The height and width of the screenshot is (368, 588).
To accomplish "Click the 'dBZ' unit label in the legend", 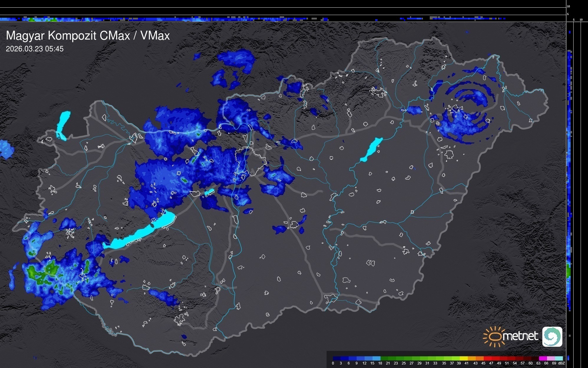I will coord(561,363).
